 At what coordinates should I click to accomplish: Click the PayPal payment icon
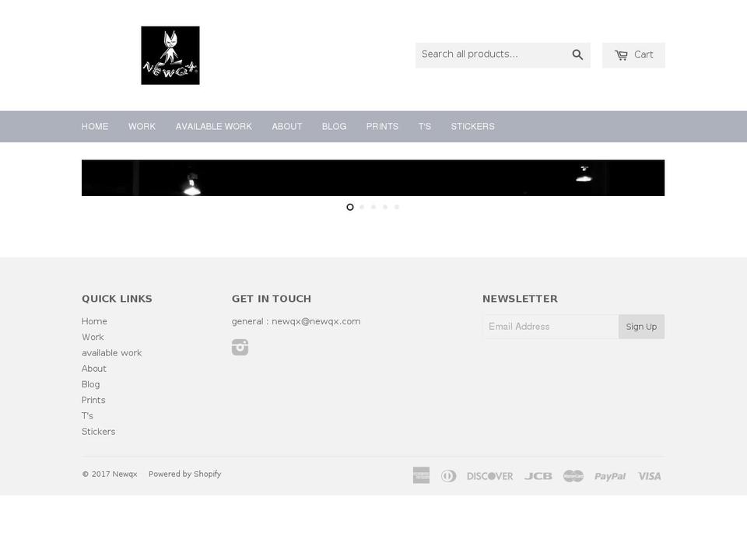pyautogui.click(x=610, y=476)
